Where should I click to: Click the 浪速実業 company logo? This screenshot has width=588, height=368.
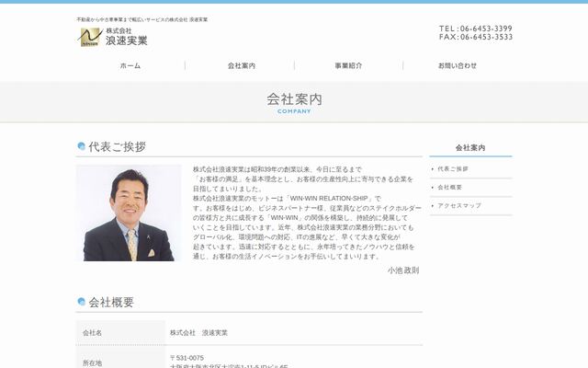click(112, 37)
